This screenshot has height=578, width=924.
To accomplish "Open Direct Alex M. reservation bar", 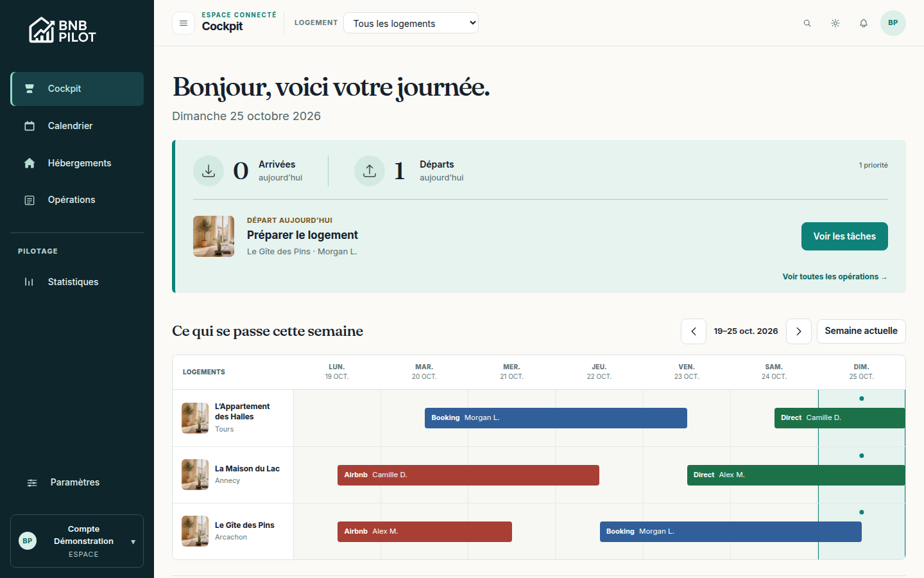I will pos(796,475).
